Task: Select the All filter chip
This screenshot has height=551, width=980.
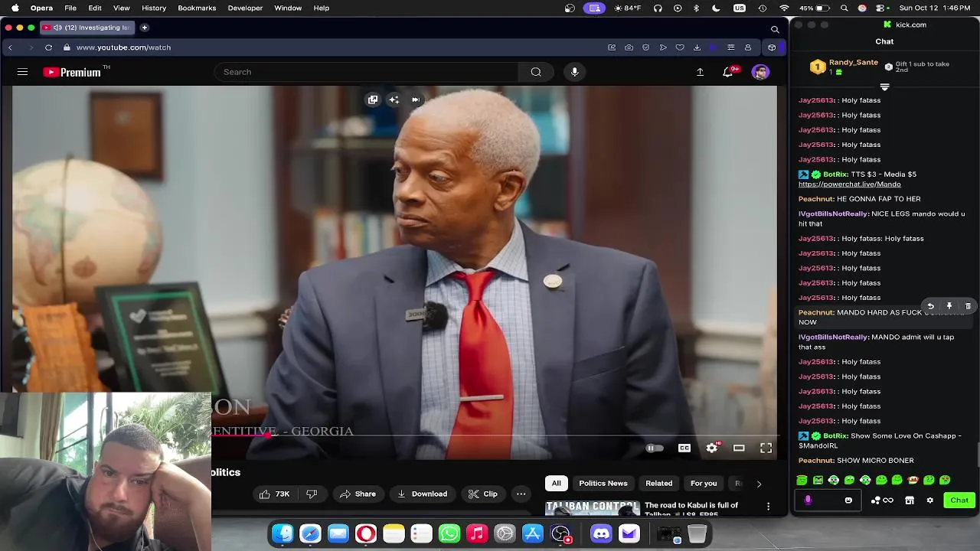Action: pyautogui.click(x=557, y=483)
